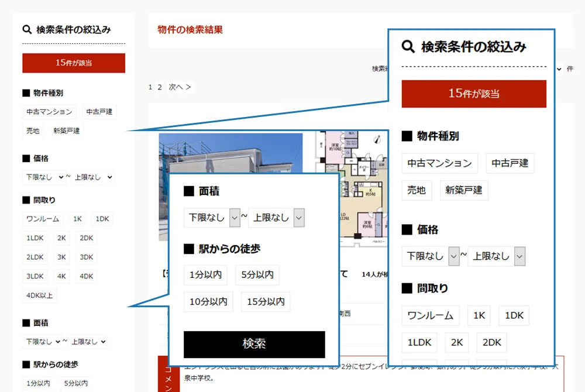Toggle the 2LDK layout filter
Screen dimensions: 585x392
click(35, 257)
